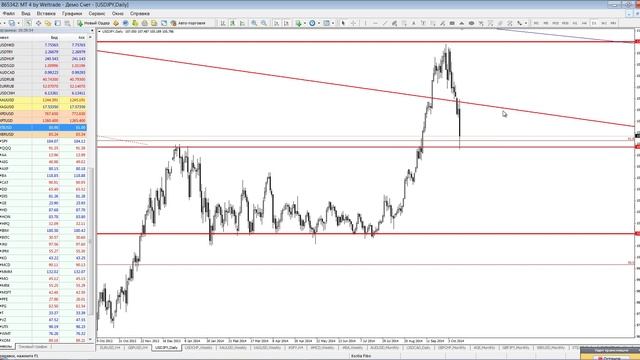
Task: Switch timeframe to M1
Action: 536,23
